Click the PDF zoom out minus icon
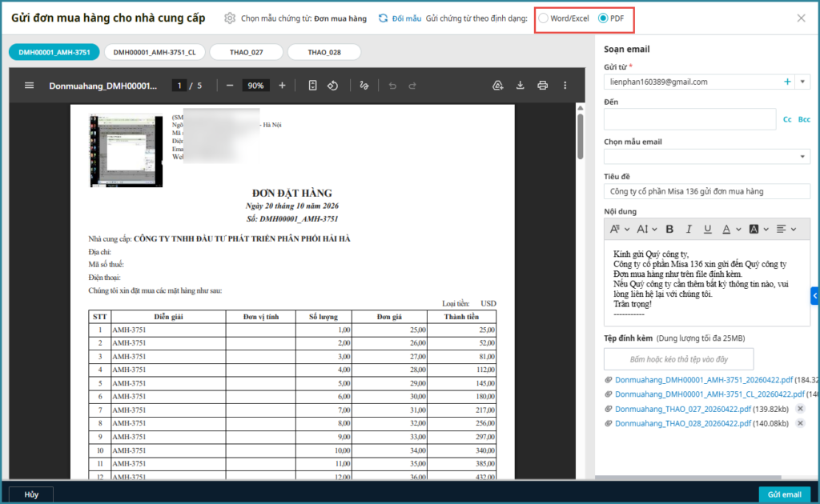820x504 pixels. click(230, 86)
